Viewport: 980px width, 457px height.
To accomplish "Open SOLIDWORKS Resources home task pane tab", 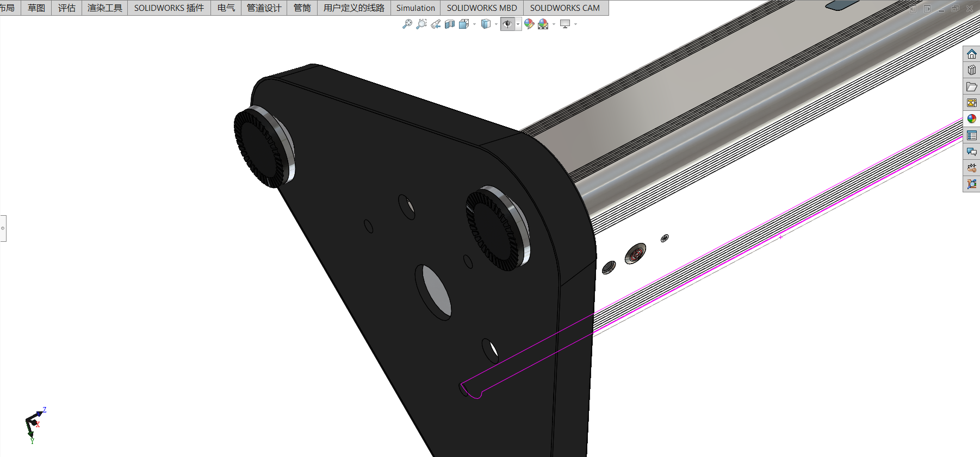I will coord(971,54).
